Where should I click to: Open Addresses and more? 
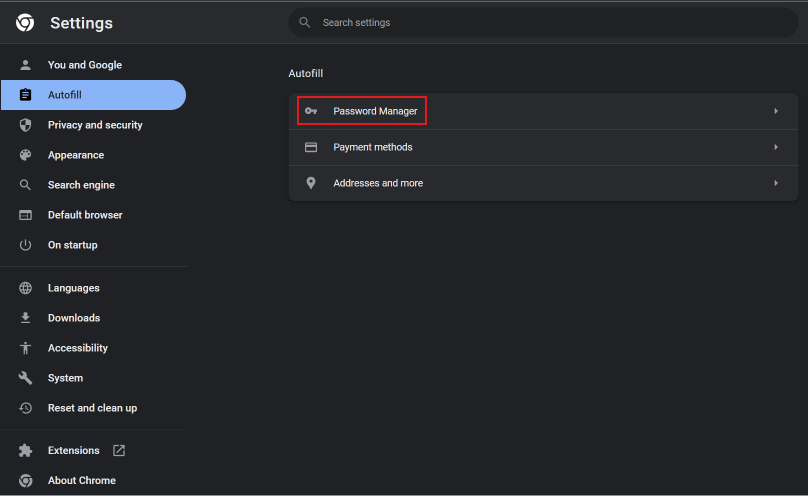click(x=543, y=183)
